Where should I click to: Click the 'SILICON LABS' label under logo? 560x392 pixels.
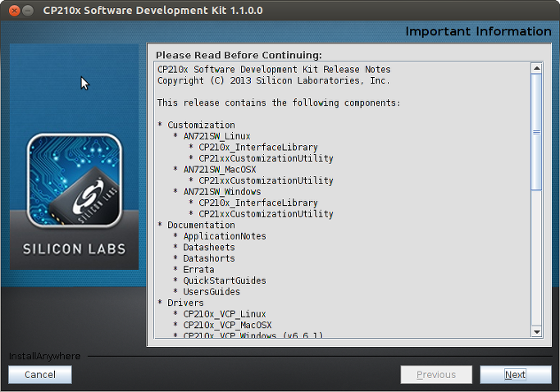75,249
